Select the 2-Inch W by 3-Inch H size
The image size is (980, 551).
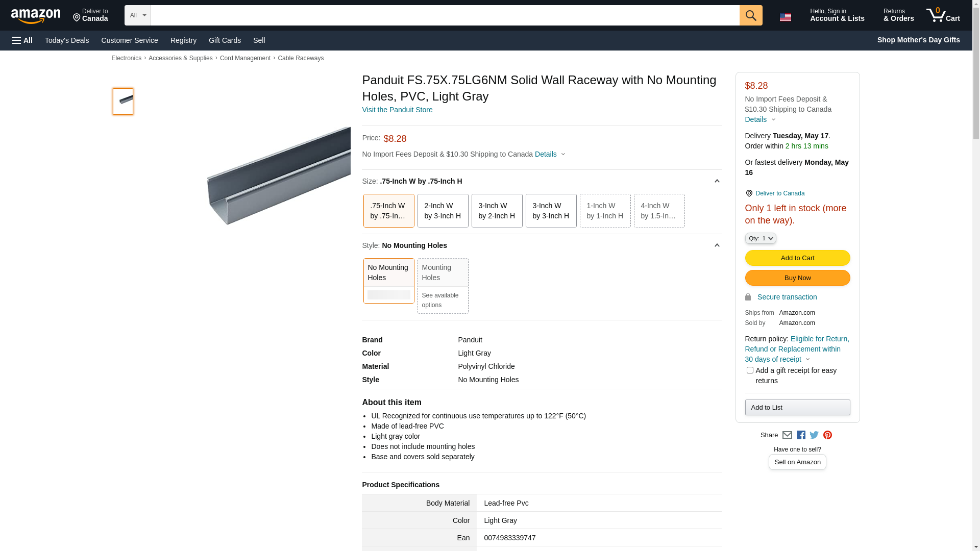coord(443,211)
